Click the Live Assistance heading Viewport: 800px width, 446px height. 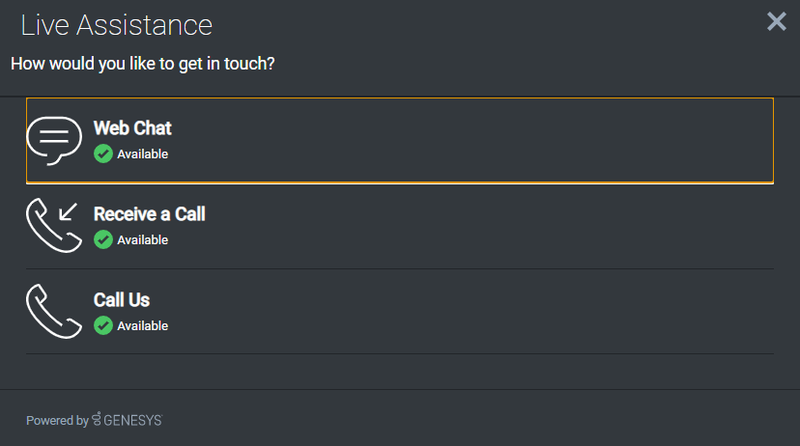116,25
